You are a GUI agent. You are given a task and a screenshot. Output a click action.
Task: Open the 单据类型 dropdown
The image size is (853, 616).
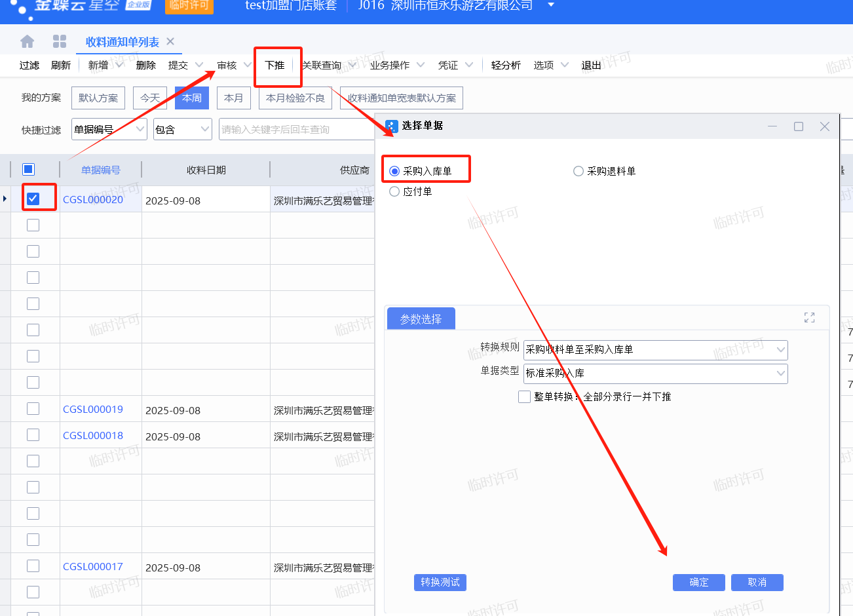coord(780,374)
